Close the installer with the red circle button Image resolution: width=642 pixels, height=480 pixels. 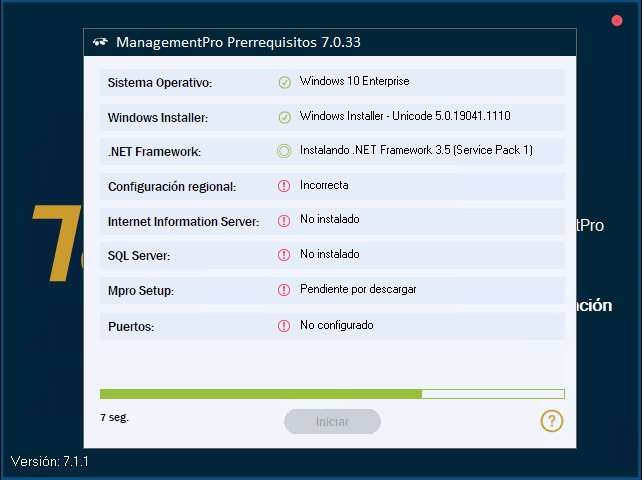coord(617,20)
